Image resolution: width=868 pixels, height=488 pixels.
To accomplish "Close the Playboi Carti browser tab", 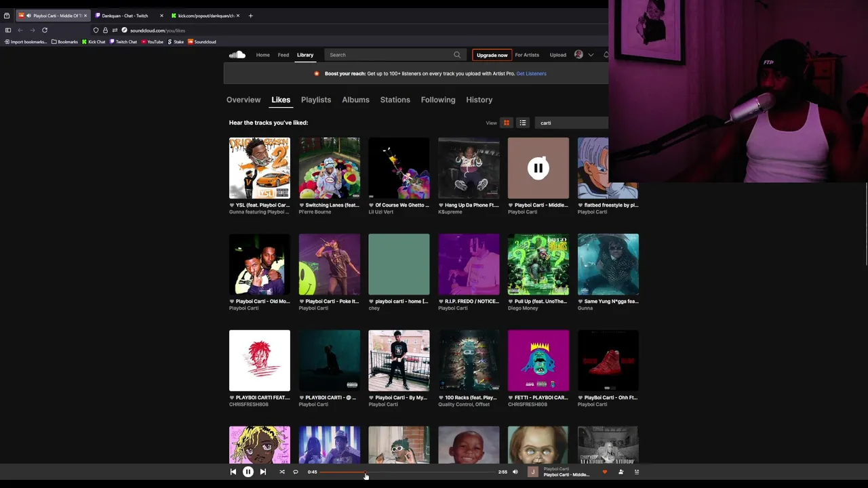I will [85, 16].
